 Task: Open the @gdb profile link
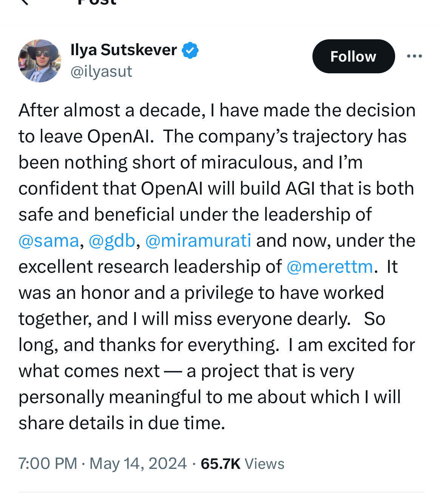(111, 240)
